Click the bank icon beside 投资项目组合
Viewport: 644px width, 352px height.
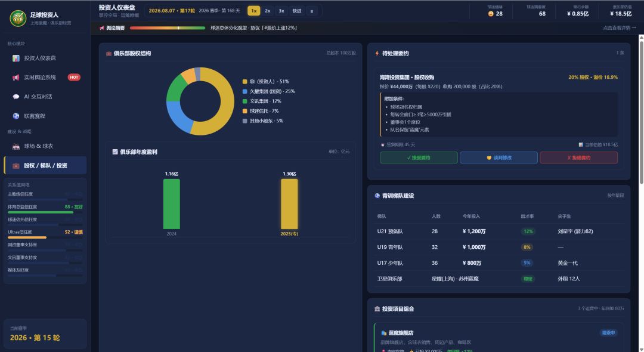377,309
